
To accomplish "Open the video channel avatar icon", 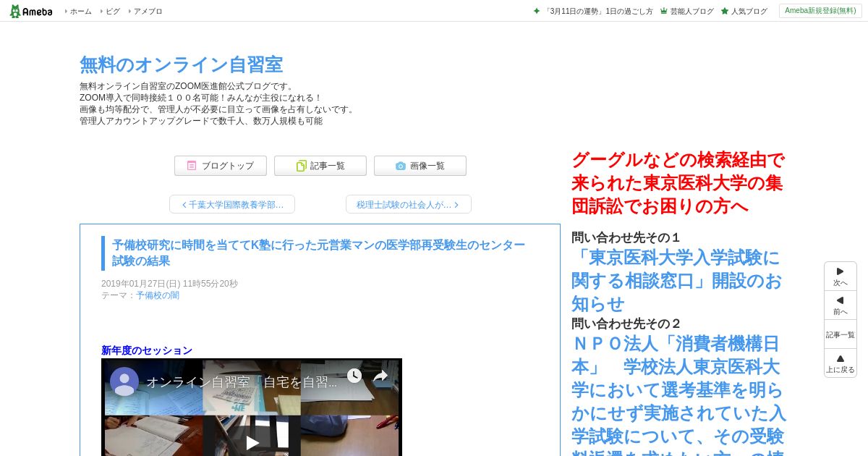I will [124, 381].
